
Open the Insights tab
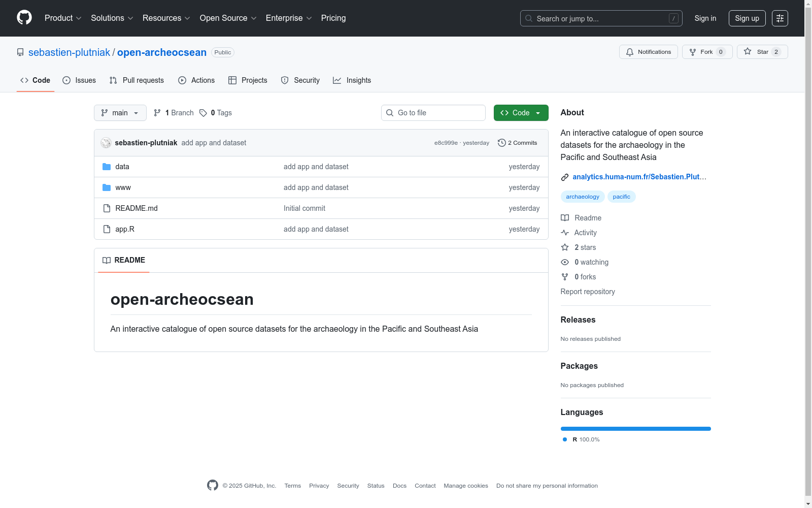click(x=352, y=80)
